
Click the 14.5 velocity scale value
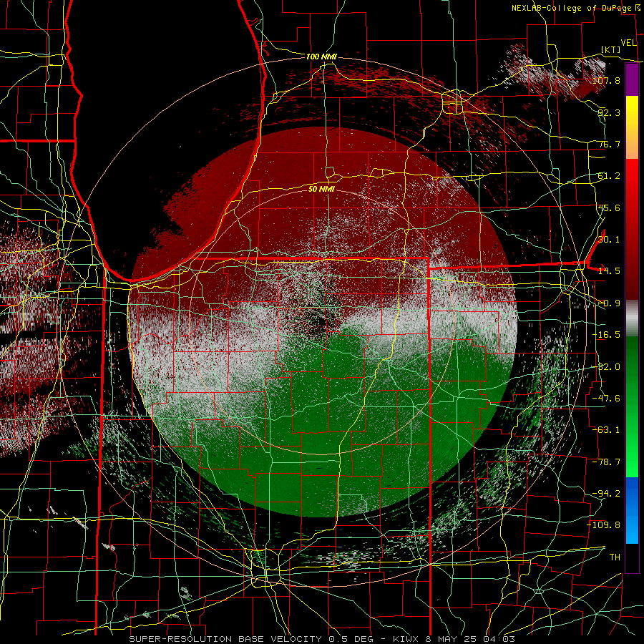pos(609,271)
